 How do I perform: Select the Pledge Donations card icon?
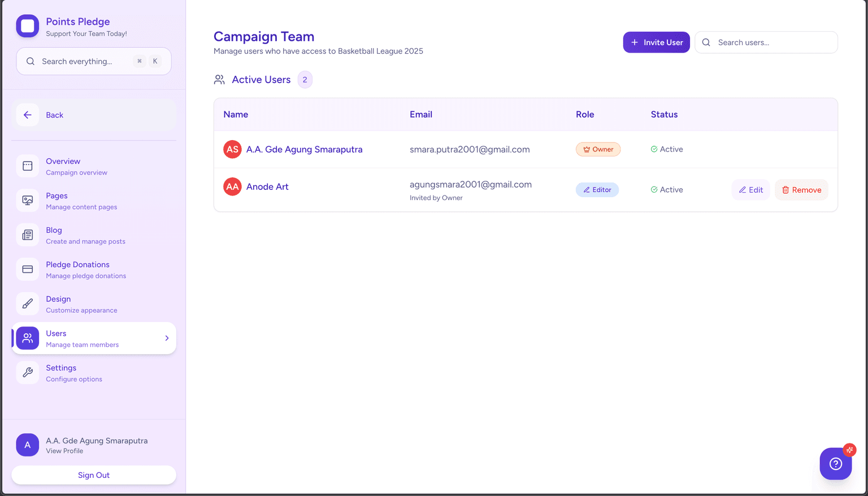click(27, 269)
